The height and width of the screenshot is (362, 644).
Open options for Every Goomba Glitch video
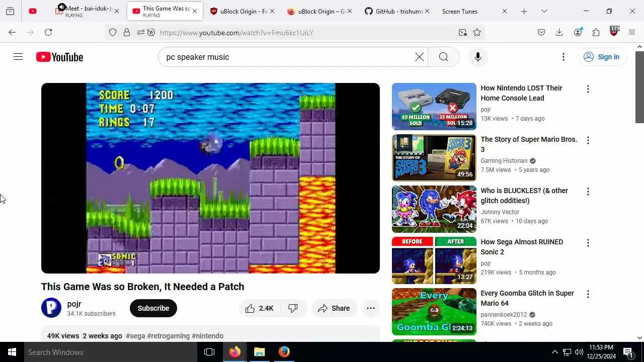[588, 294]
